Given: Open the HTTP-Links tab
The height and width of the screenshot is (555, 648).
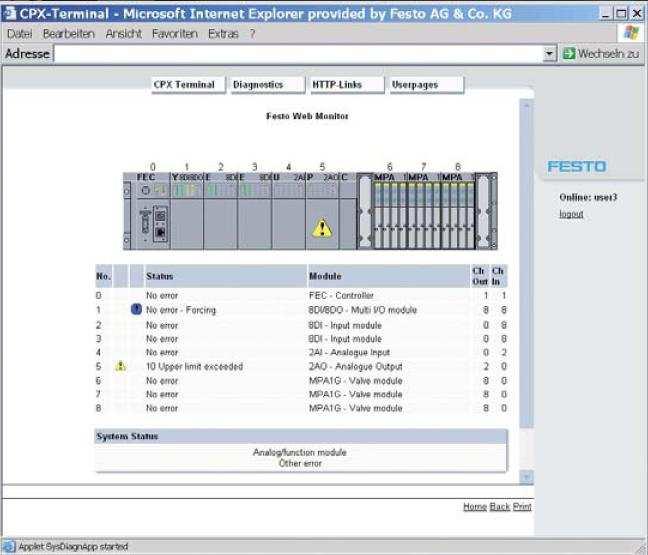Looking at the screenshot, I should (x=347, y=85).
